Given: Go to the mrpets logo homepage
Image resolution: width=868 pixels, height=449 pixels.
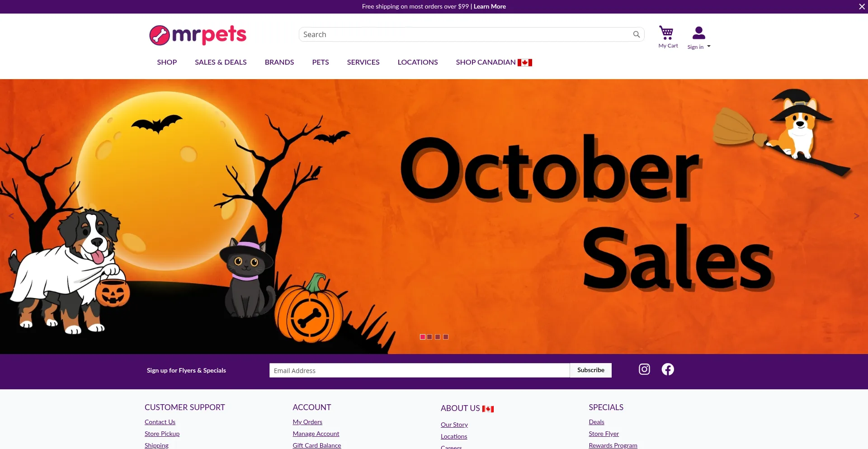Looking at the screenshot, I should [198, 35].
